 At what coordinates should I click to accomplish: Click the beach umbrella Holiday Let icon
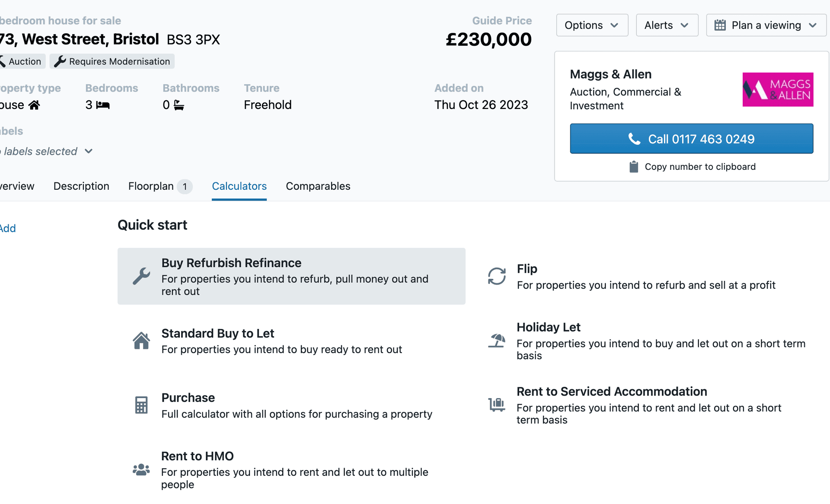tap(497, 341)
